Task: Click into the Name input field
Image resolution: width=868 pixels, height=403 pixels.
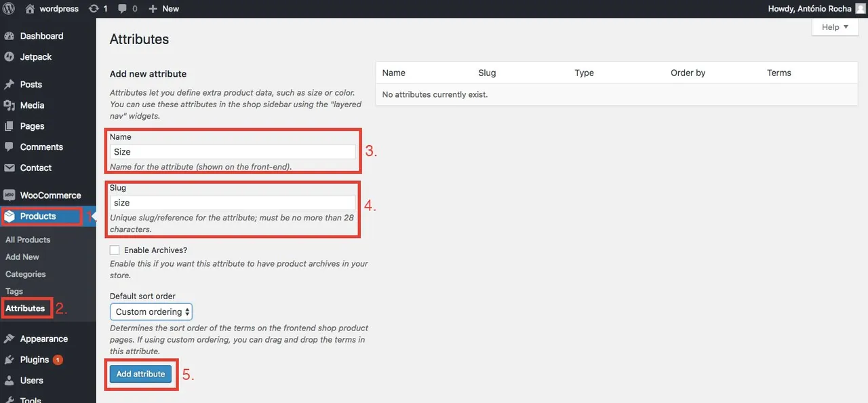Action: [233, 152]
